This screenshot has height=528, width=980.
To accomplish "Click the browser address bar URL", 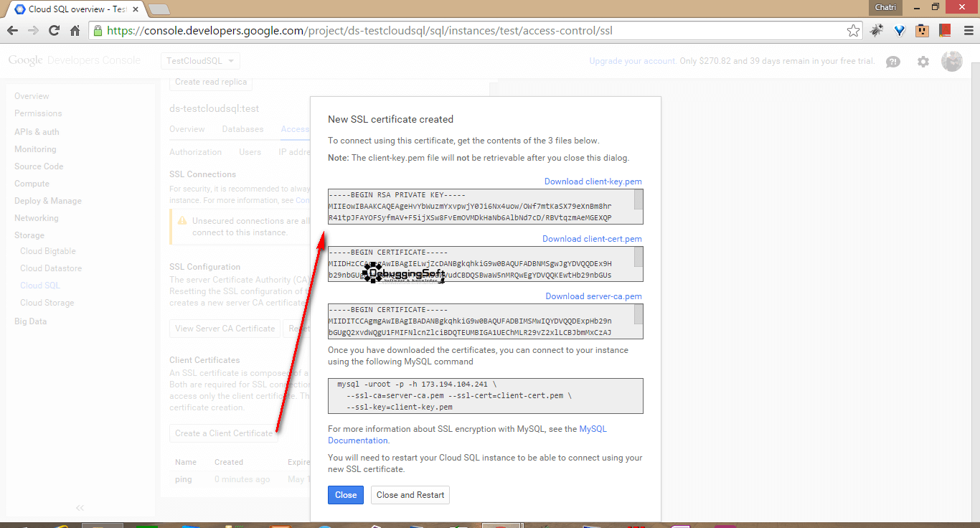I will click(x=359, y=31).
